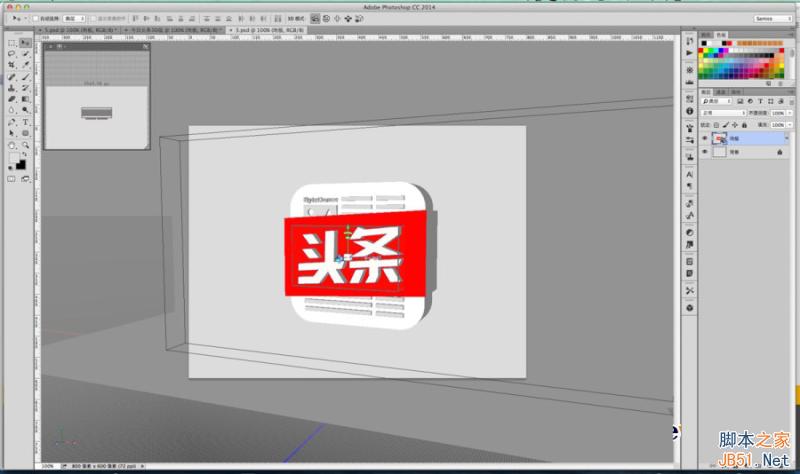The image size is (800, 474).
Task: Select the Rectangular Marquee tool
Action: [x=12, y=43]
